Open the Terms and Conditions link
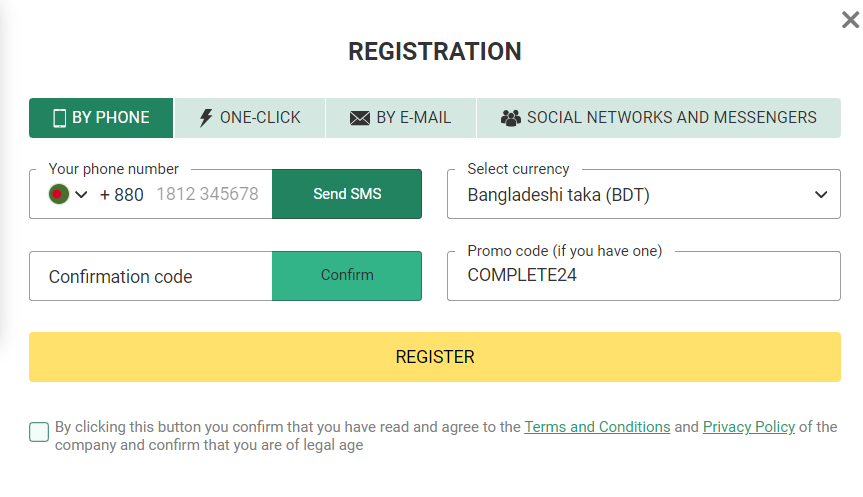 point(597,427)
